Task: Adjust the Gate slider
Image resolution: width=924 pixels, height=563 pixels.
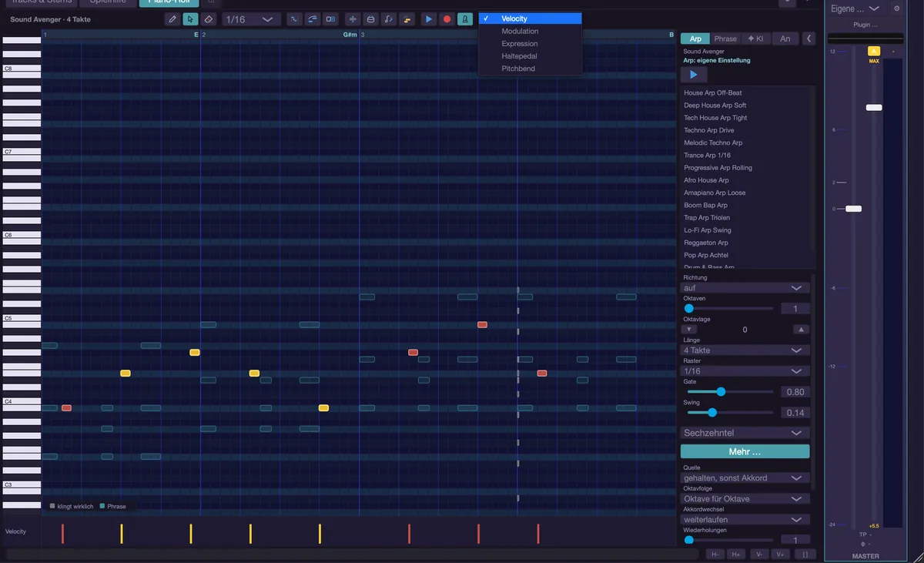Action: tap(728, 392)
